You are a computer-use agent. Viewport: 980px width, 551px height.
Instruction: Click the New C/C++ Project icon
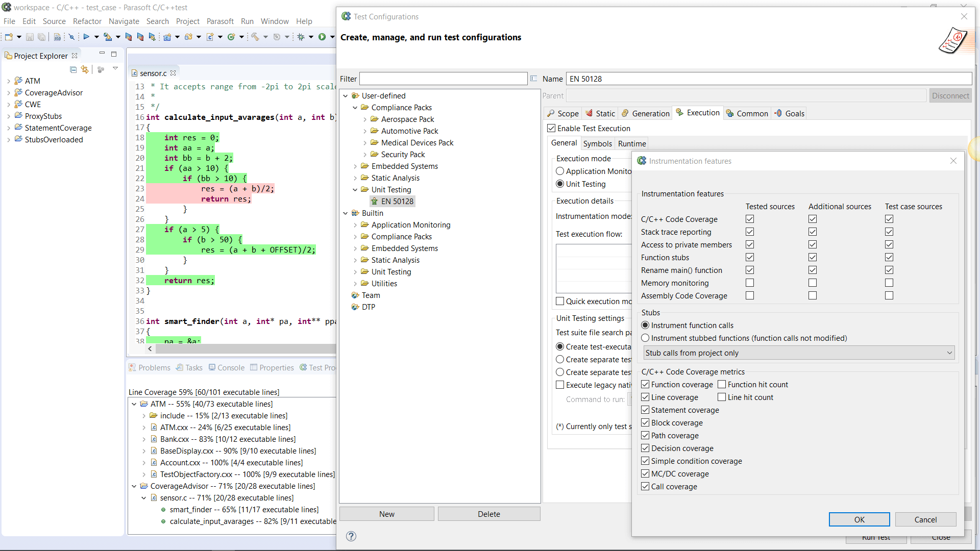point(167,37)
